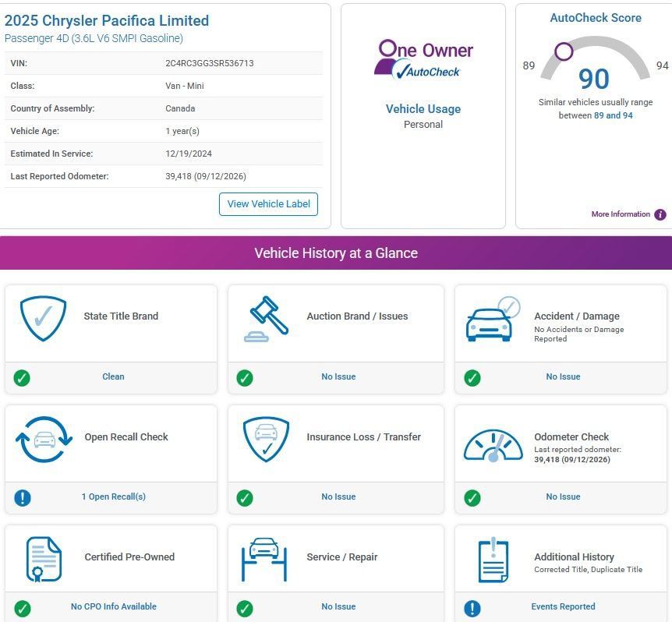Open the No CPO Info Available link

click(114, 606)
